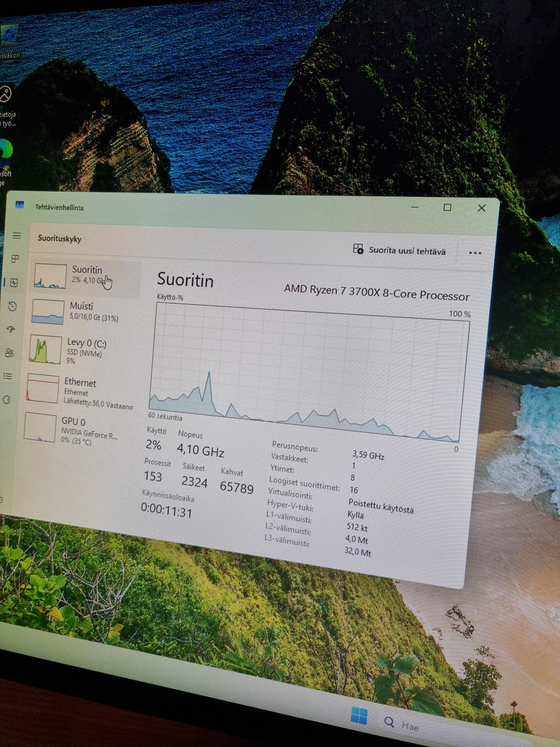Click the Tehtävienhallinta title bar app icon
Screen dimensions: 560x747
pos(20,205)
